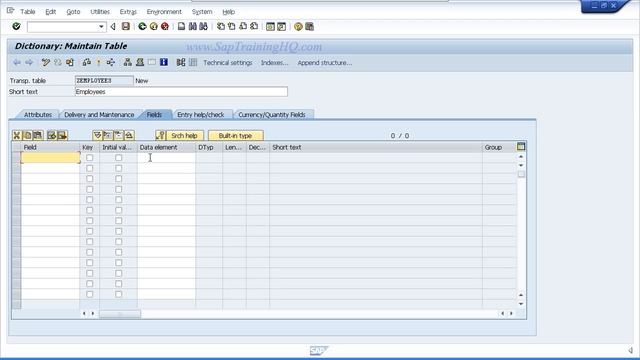Click the yellow Exit icon

pos(153,27)
